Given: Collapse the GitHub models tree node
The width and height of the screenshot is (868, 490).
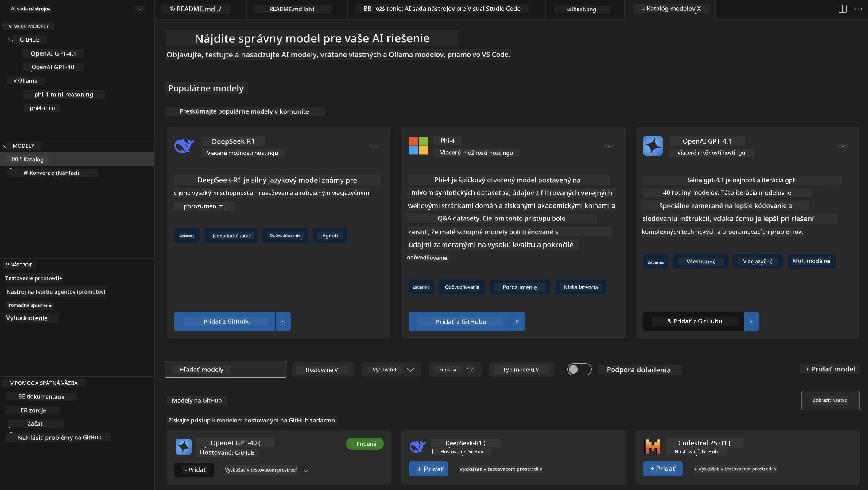Looking at the screenshot, I should 10,40.
